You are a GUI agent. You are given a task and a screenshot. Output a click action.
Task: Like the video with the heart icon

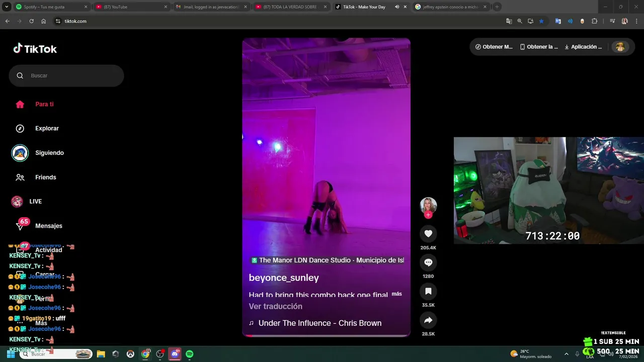428,233
